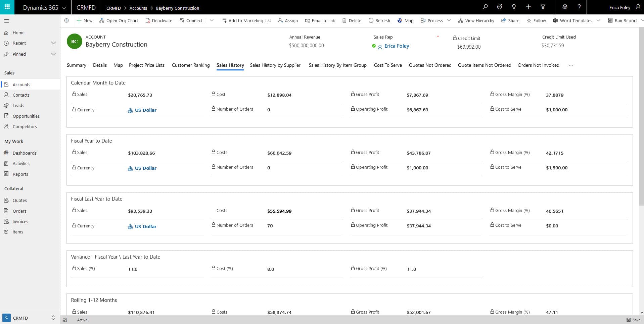Open US Dollar link under Fiscal Year to Date
644x324 pixels.
point(145,168)
